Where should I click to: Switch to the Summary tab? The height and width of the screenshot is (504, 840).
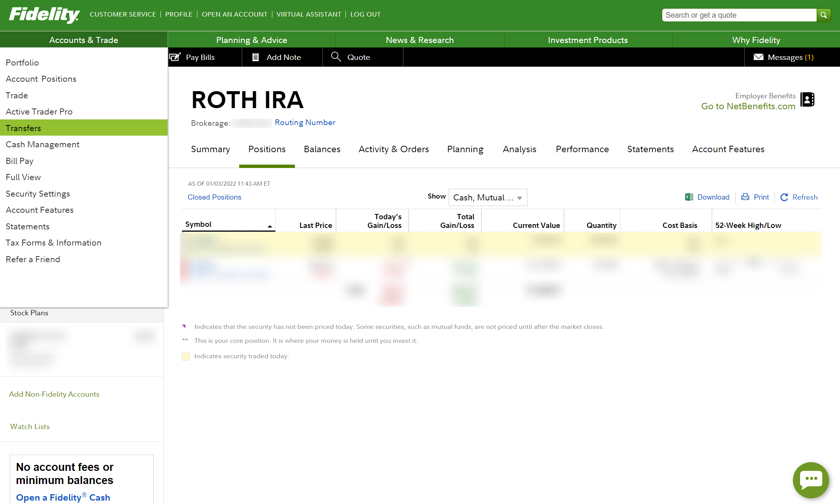point(210,149)
